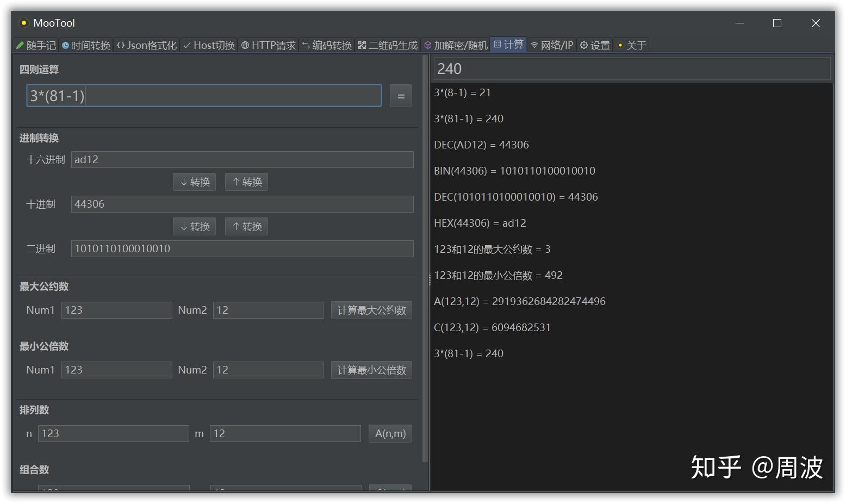Open the 随手记 notes tool via pencil icon
Screen dimensions: 846x504
36,45
